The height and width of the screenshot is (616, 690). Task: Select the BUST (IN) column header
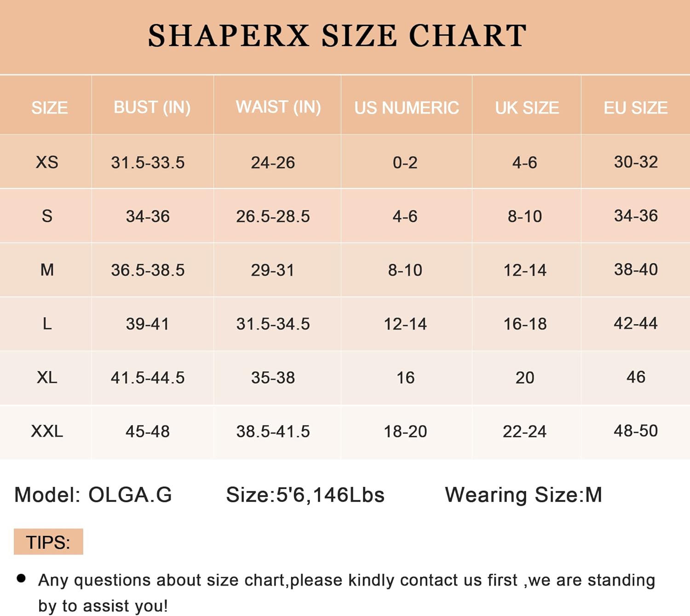[152, 107]
